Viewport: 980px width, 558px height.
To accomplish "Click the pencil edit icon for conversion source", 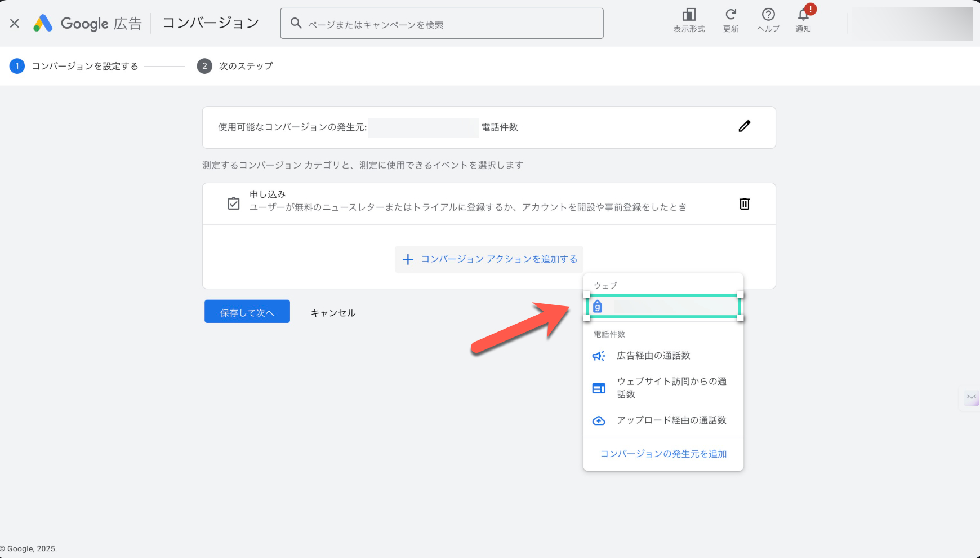I will click(x=744, y=126).
